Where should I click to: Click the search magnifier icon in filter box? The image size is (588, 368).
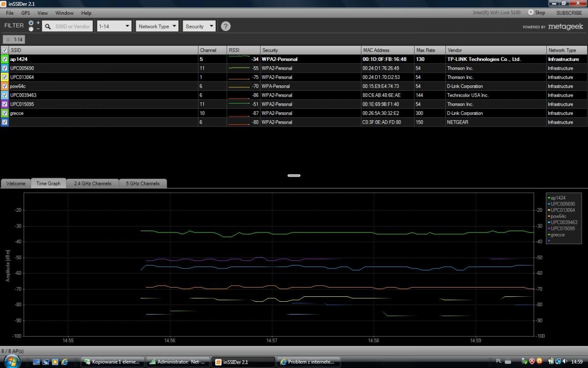pyautogui.click(x=48, y=26)
